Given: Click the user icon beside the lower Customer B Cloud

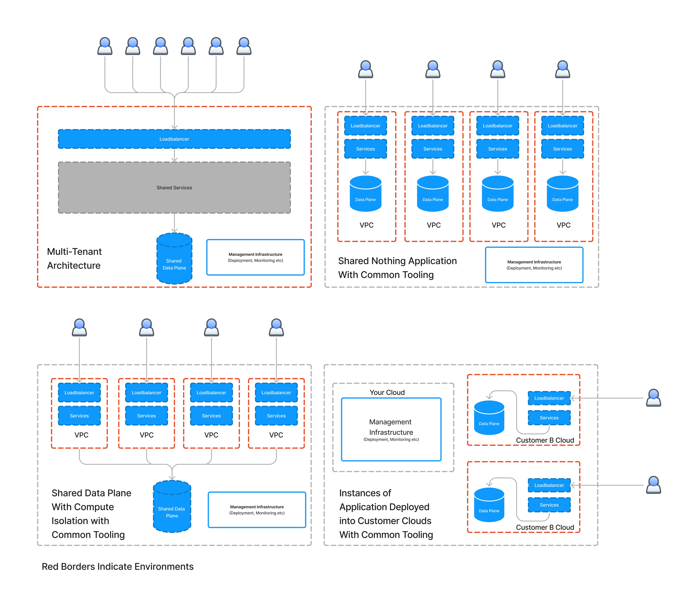Looking at the screenshot, I should coord(653,485).
